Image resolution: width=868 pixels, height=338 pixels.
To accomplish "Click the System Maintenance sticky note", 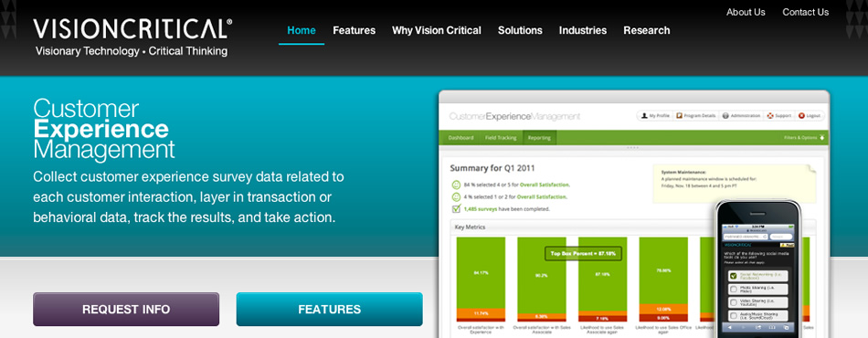I will [x=734, y=183].
